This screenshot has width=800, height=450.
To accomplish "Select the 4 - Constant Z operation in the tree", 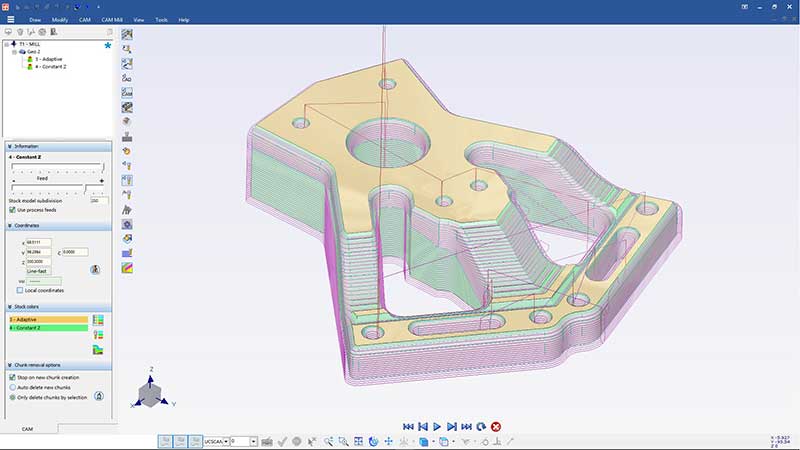I will 50,66.
